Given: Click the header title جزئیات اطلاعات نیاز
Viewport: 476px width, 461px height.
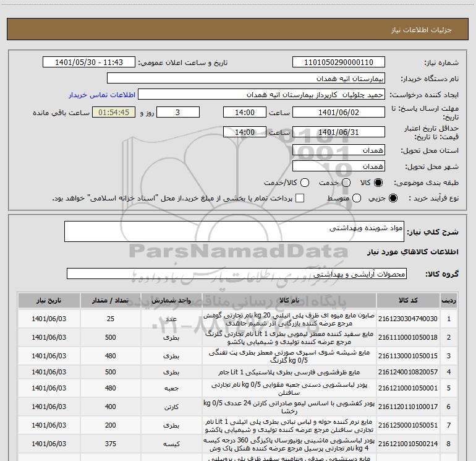Looking at the screenshot, I should click(x=422, y=30).
